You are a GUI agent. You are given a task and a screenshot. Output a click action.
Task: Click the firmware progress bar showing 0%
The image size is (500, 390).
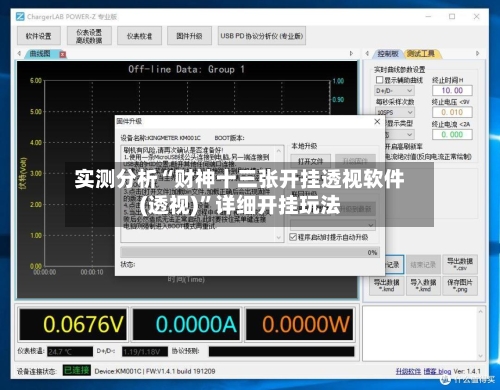(250, 252)
